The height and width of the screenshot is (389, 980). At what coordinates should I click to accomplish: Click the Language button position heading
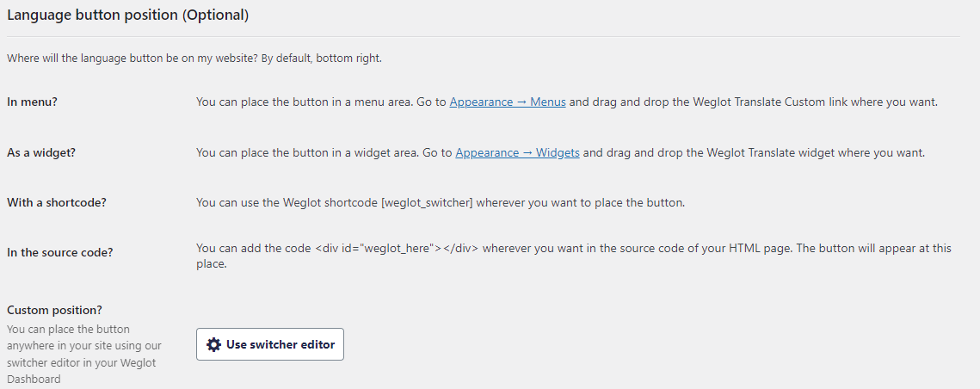pos(128,15)
